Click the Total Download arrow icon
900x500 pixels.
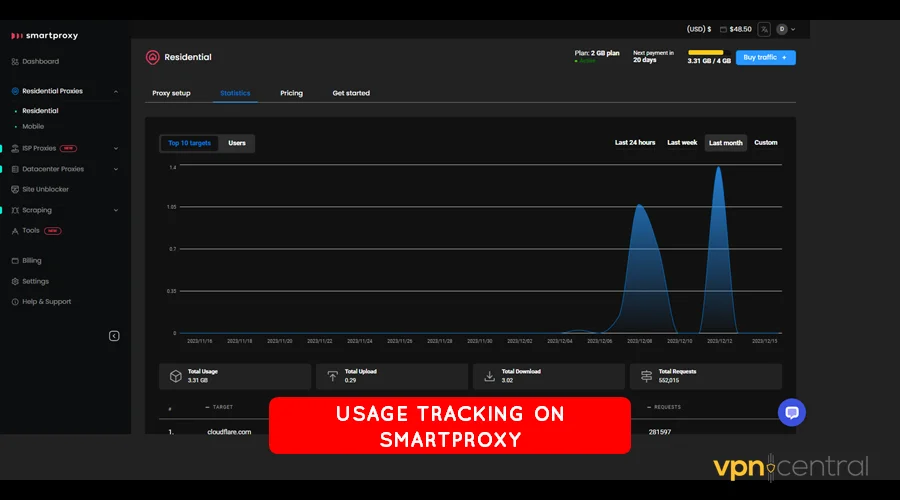489,376
